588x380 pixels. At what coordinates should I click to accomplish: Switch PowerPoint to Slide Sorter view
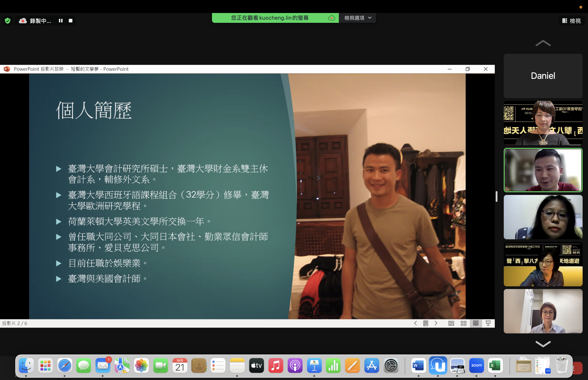[x=464, y=323]
